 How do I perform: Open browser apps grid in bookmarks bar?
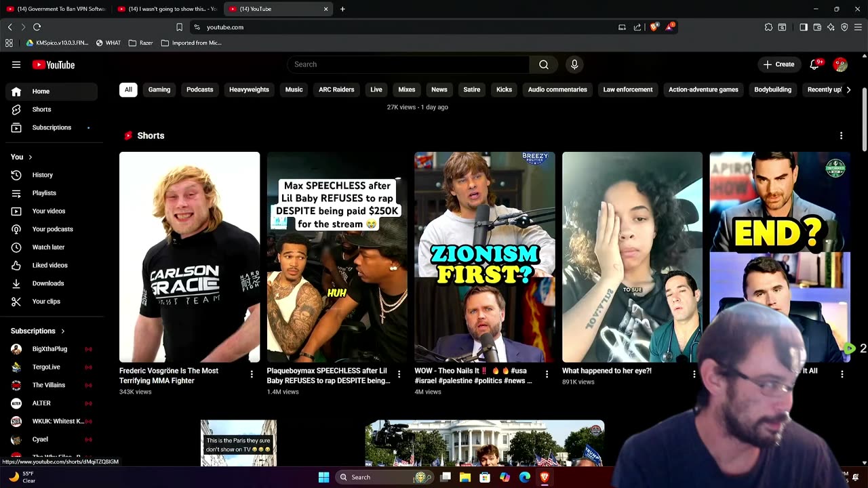9,43
